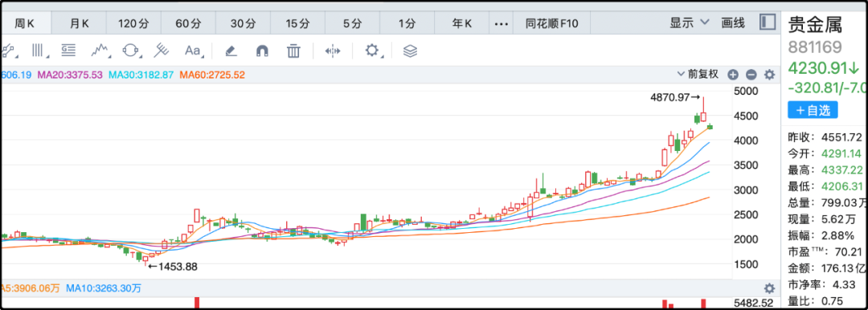Expand the 显示 display dropdown

point(690,22)
